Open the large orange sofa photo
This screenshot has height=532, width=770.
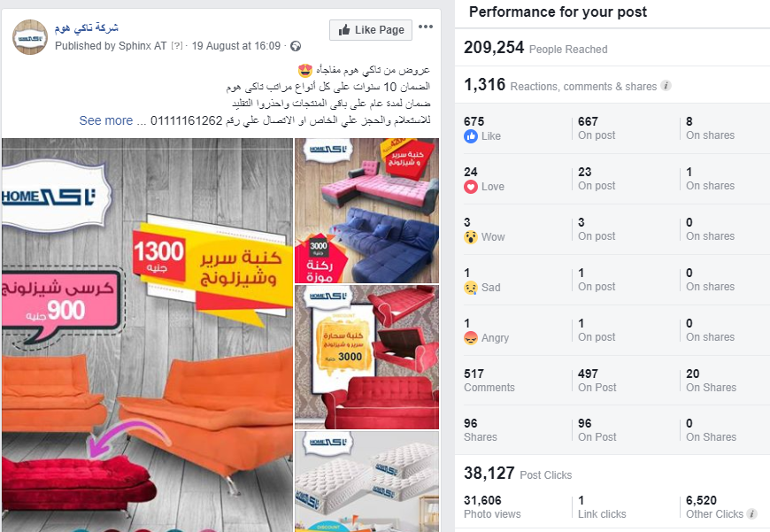pyautogui.click(x=147, y=335)
